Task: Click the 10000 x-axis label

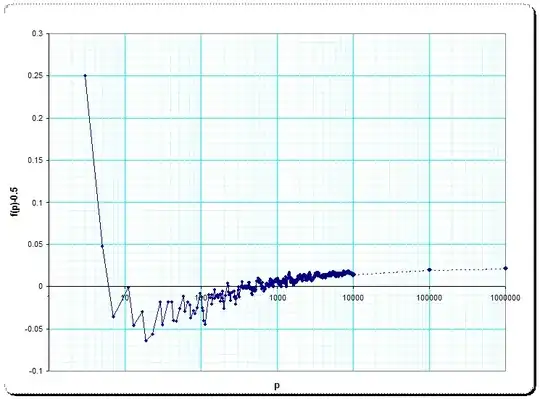Action: tap(353, 298)
